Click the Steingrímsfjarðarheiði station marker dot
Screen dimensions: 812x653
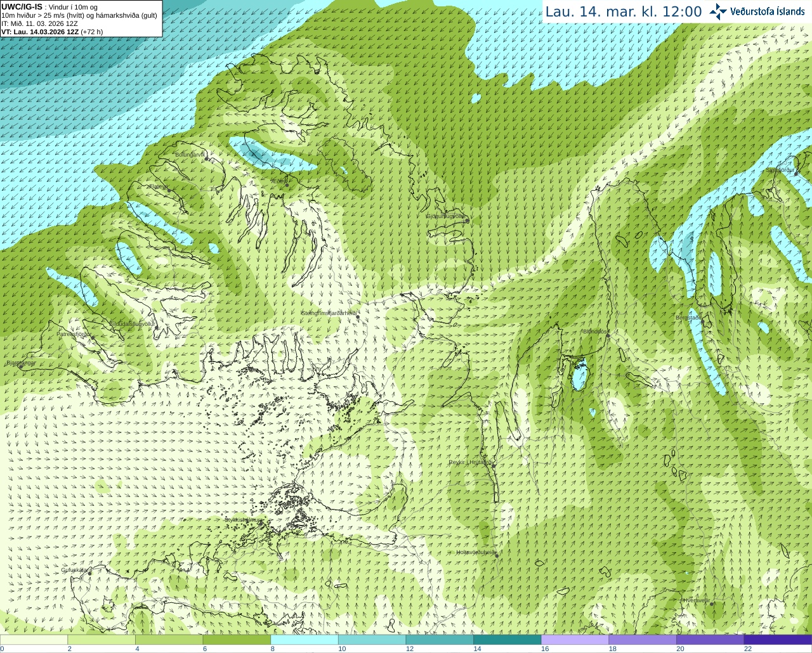tap(358, 316)
